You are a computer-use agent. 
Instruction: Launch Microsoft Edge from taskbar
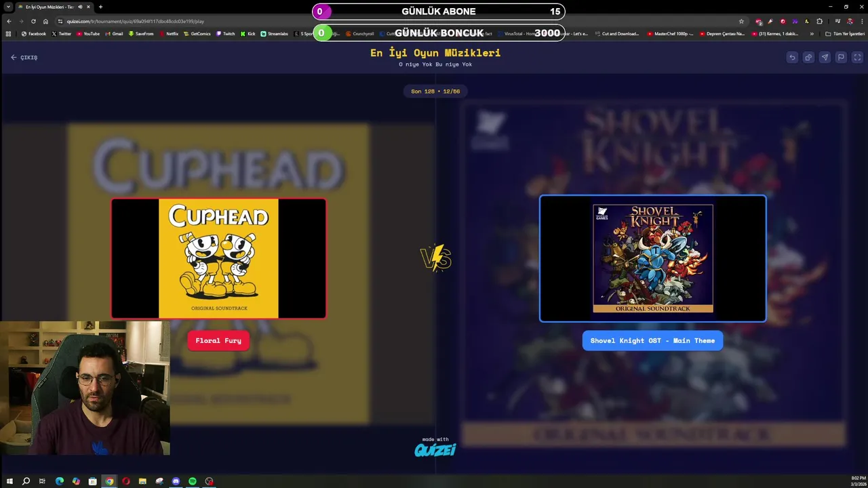[60, 481]
